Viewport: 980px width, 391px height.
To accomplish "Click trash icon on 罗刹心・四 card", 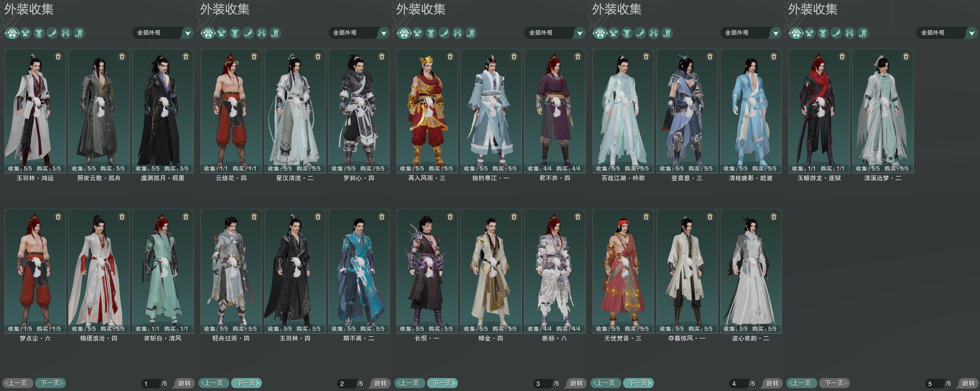I will click(382, 56).
